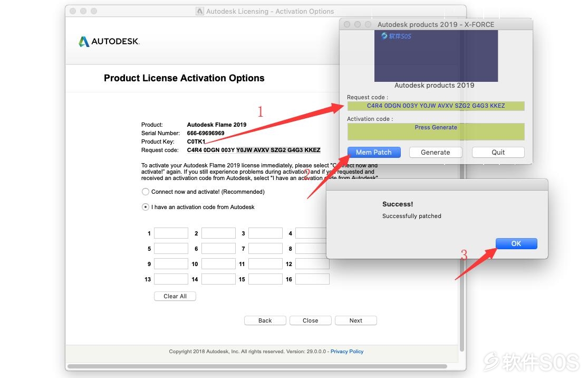Image resolution: width=588 pixels, height=378 pixels.
Task: Focus activation code field 9
Action: [x=171, y=264]
